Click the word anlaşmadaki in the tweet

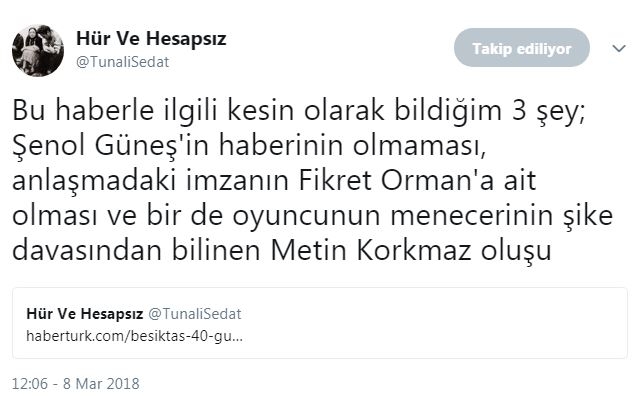(x=94, y=181)
